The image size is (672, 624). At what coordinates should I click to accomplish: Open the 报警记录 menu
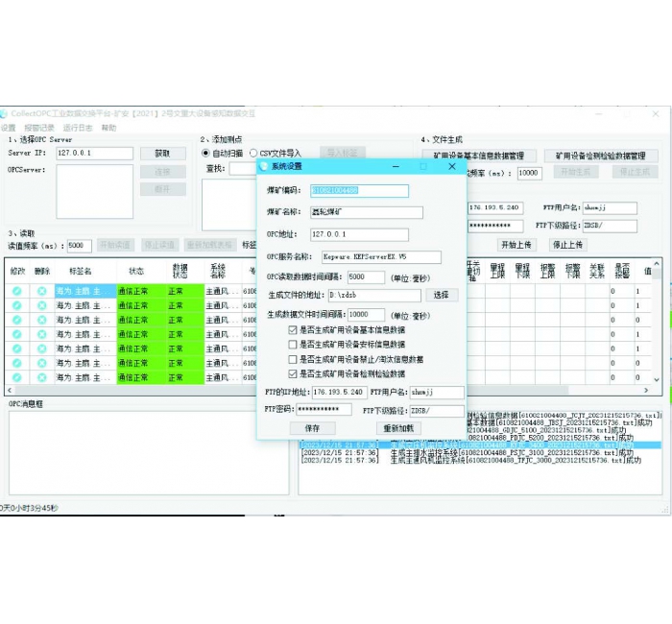[x=39, y=128]
